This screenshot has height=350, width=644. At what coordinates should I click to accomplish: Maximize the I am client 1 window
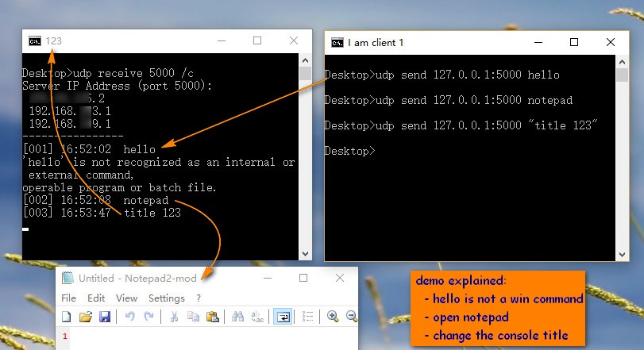click(x=574, y=42)
